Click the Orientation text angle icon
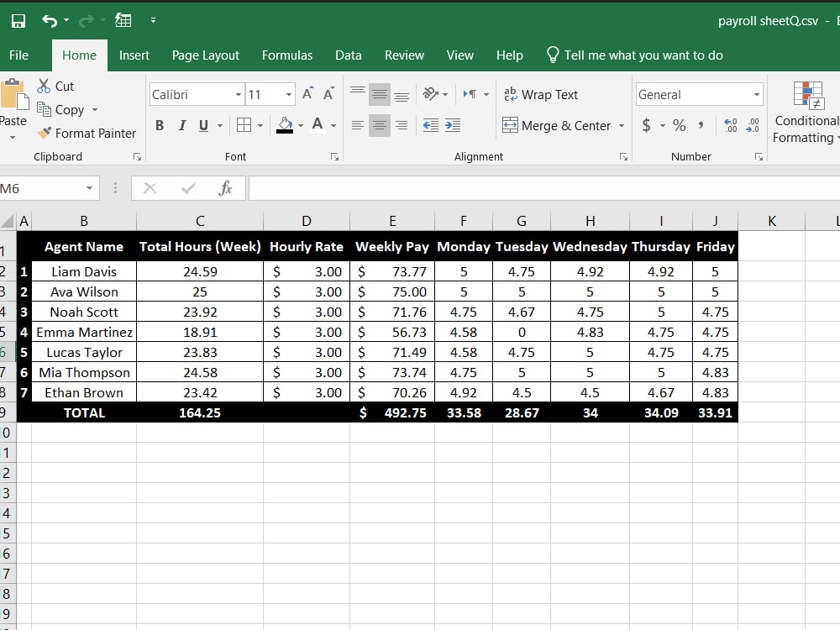 tap(430, 94)
